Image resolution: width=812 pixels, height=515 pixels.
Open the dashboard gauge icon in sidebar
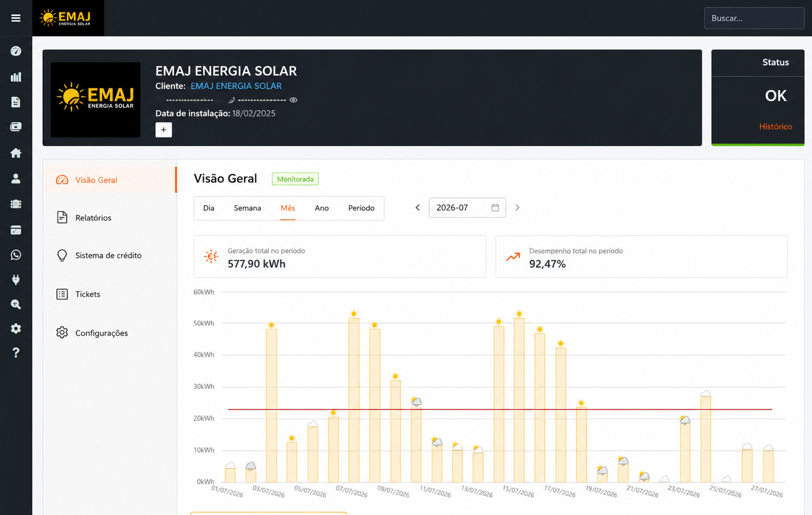pyautogui.click(x=16, y=51)
